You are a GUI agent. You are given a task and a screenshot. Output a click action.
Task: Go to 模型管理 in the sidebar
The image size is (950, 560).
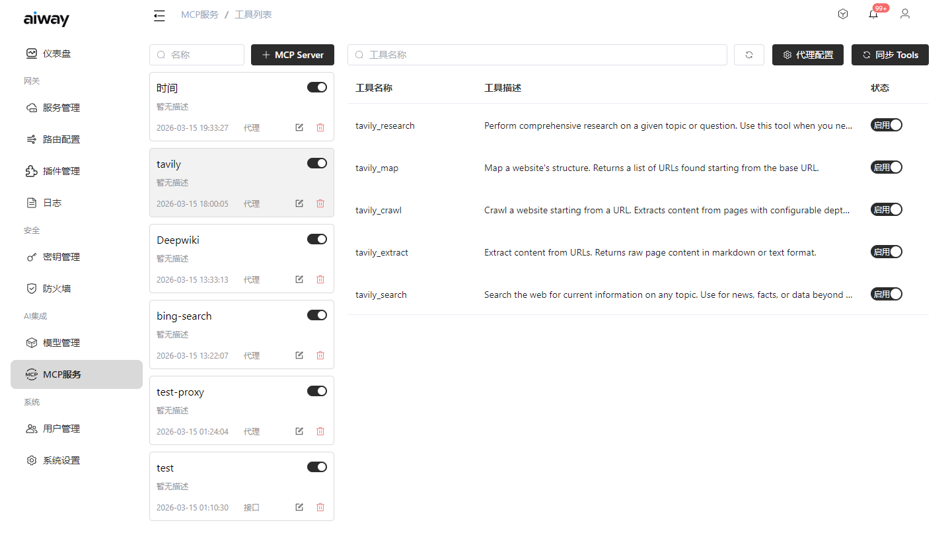(61, 343)
